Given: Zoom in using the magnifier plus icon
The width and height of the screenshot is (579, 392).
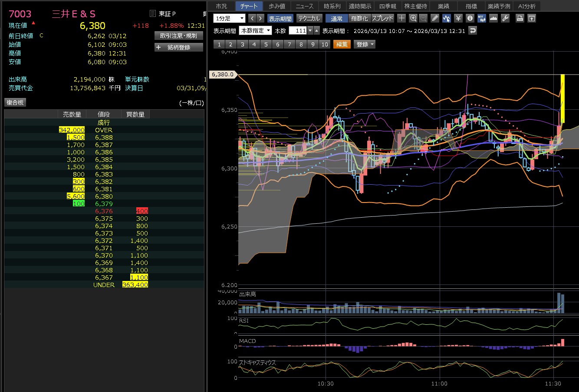Looking at the screenshot, I should pos(413,18).
